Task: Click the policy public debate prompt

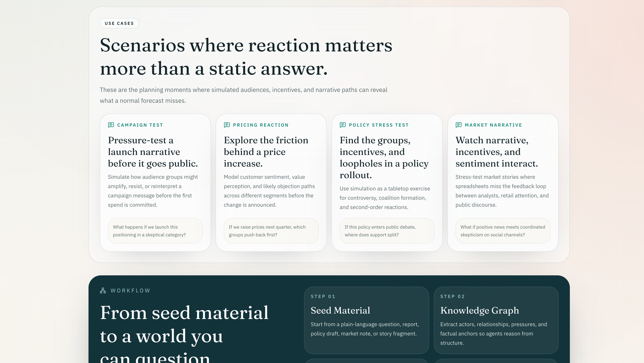Action: tap(387, 231)
